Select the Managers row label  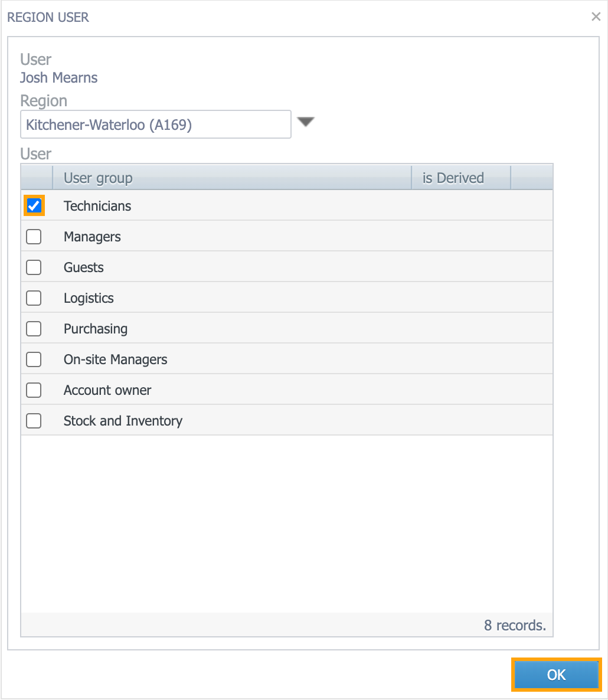[92, 237]
